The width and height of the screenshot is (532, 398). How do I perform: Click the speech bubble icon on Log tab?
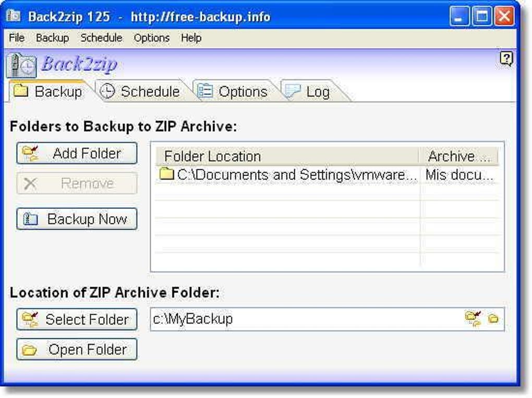(x=293, y=91)
